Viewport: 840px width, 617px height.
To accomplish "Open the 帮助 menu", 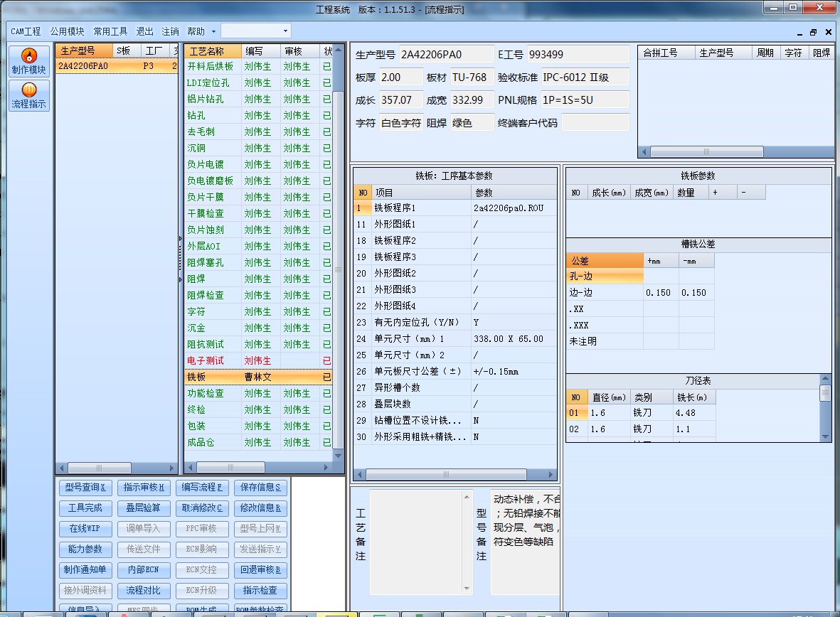I will pyautogui.click(x=196, y=31).
